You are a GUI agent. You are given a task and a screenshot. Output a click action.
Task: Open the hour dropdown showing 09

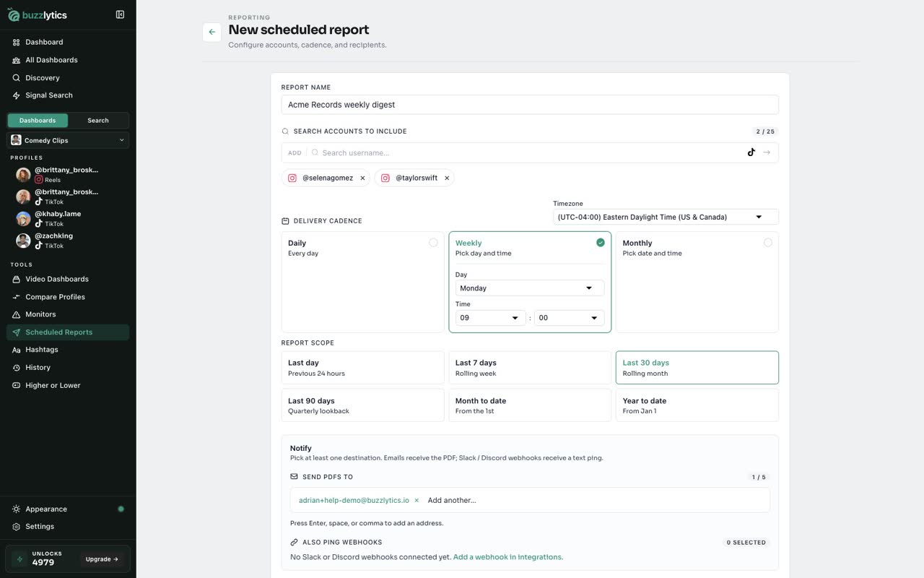click(491, 318)
